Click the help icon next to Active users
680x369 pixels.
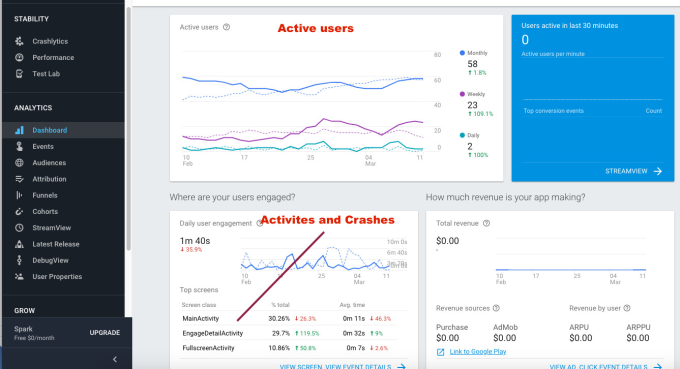(226, 27)
